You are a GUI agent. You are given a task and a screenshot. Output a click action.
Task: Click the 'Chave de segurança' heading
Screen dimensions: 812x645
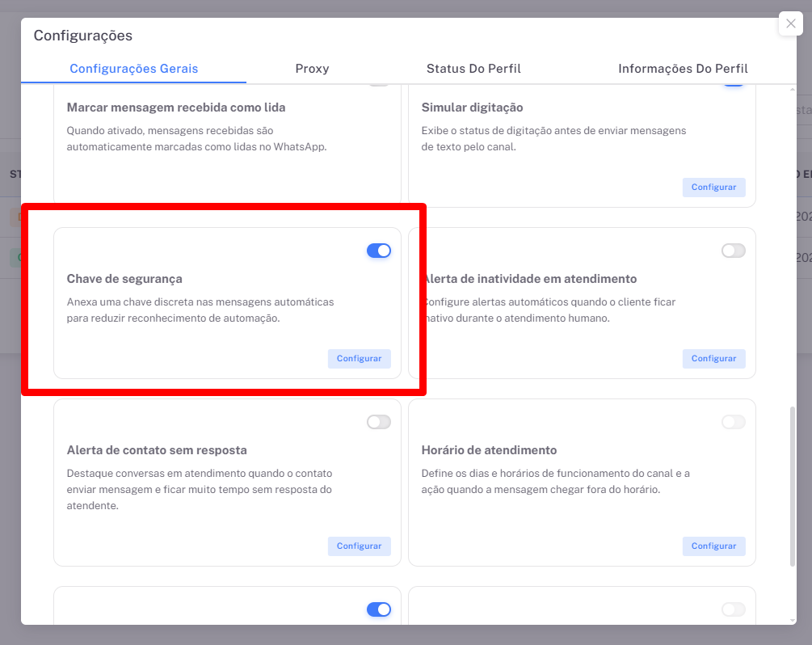(x=124, y=279)
